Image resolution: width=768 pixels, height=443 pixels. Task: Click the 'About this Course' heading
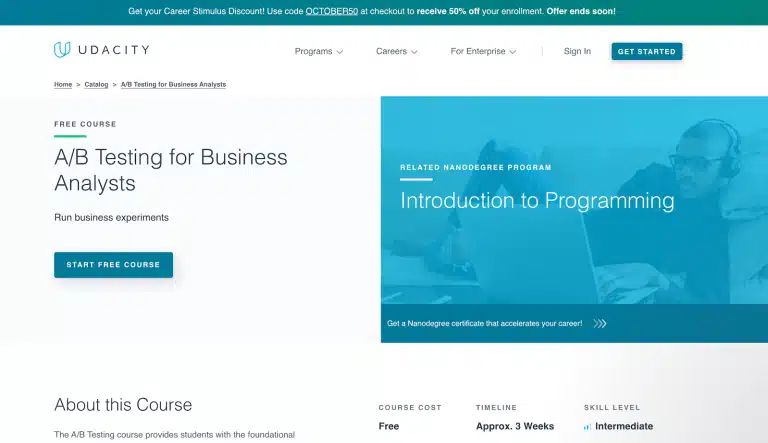(x=123, y=405)
